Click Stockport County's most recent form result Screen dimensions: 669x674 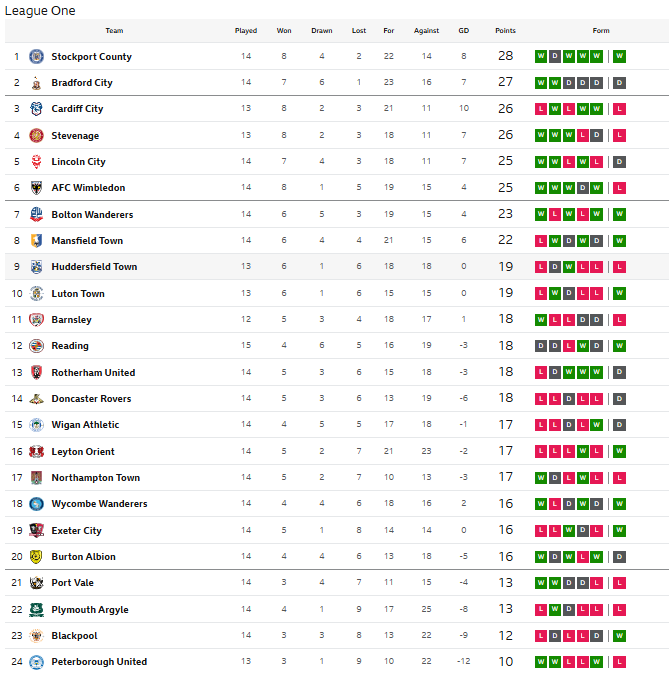tap(620, 57)
